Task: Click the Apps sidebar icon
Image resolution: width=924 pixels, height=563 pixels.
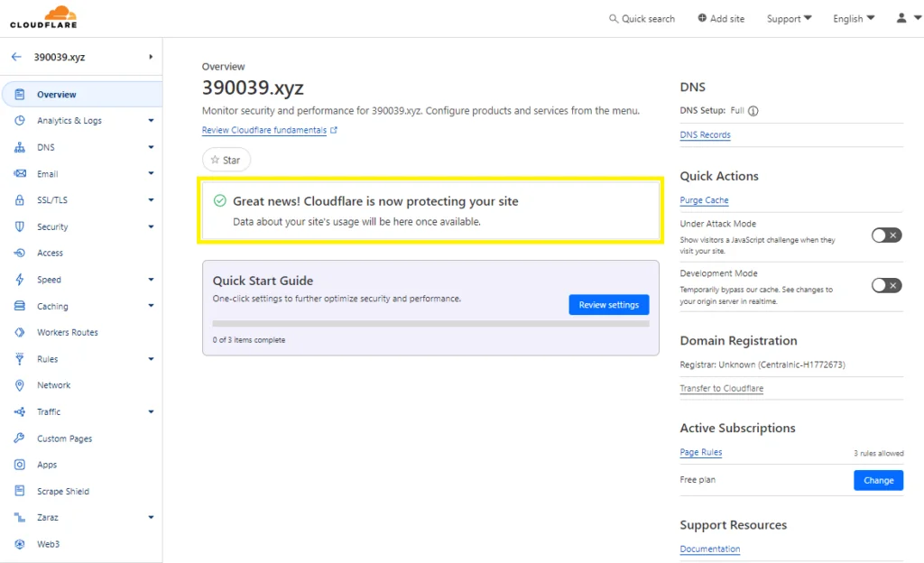Action: point(20,465)
